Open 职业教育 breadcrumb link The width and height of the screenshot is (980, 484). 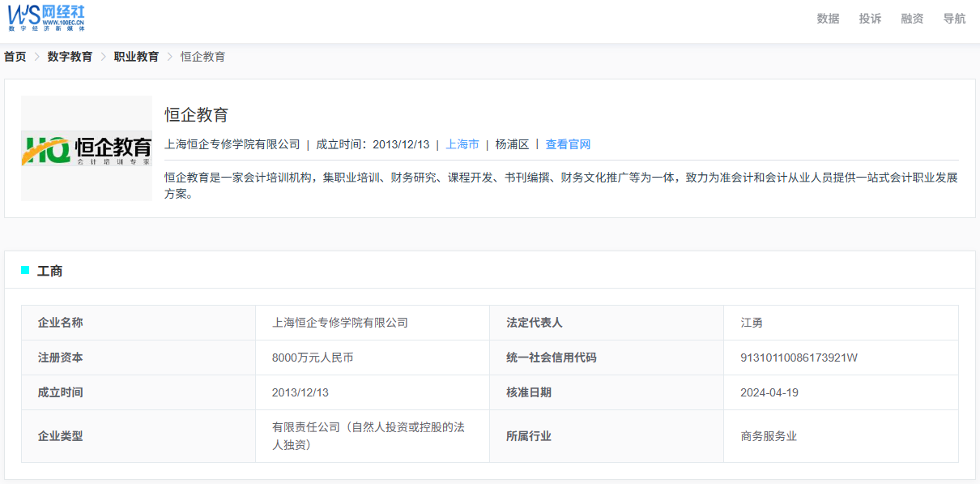(x=136, y=57)
